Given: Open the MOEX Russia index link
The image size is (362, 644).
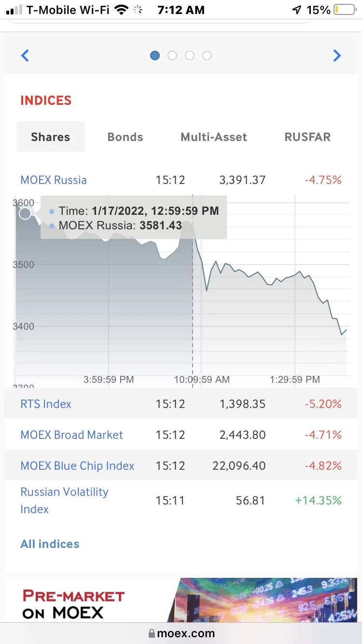Looking at the screenshot, I should [x=54, y=180].
